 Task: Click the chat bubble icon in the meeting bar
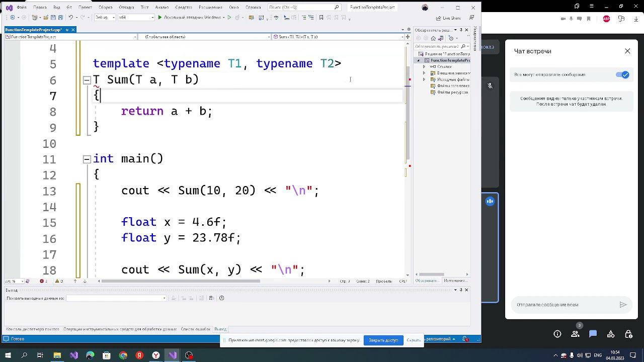[x=593, y=334]
